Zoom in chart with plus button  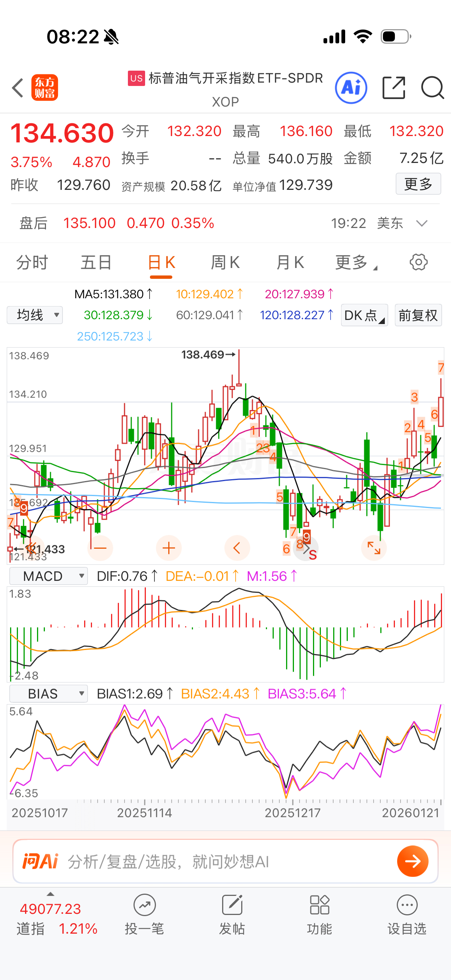click(169, 548)
